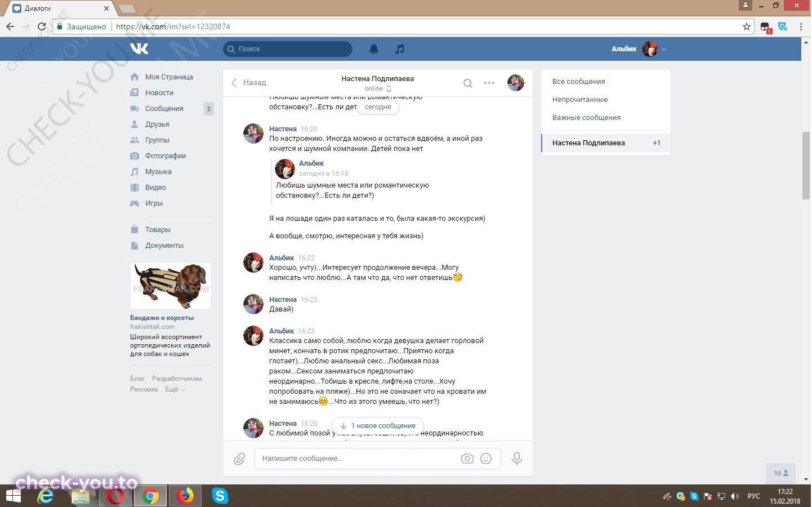Open conversation actions three-dots menu
812x507 pixels.
point(489,83)
